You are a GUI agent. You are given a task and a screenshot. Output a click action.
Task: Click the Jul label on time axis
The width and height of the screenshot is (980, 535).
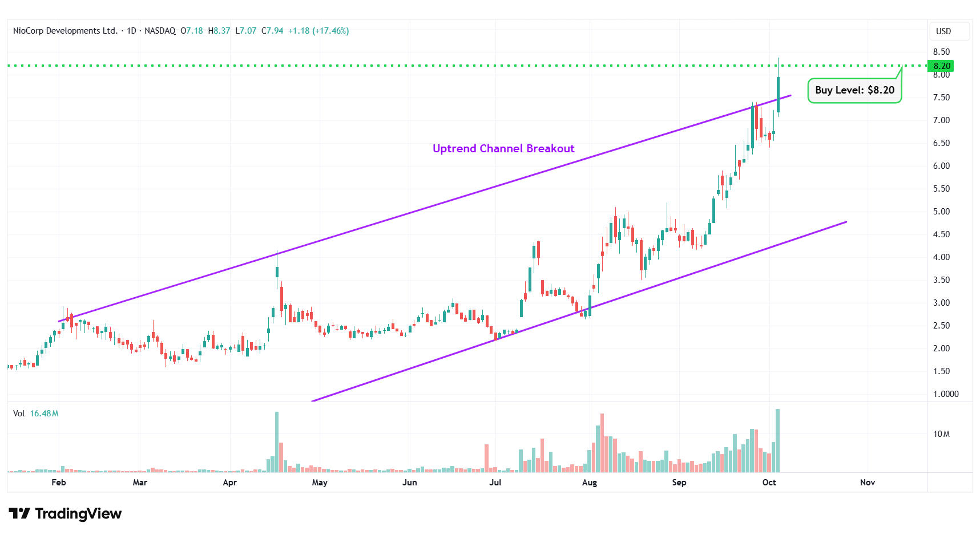(x=495, y=483)
